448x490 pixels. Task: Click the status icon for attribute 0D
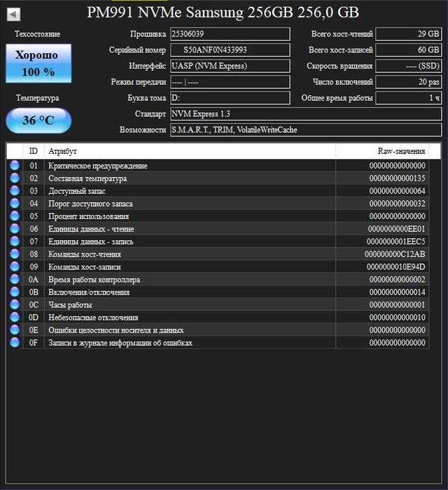point(15,317)
